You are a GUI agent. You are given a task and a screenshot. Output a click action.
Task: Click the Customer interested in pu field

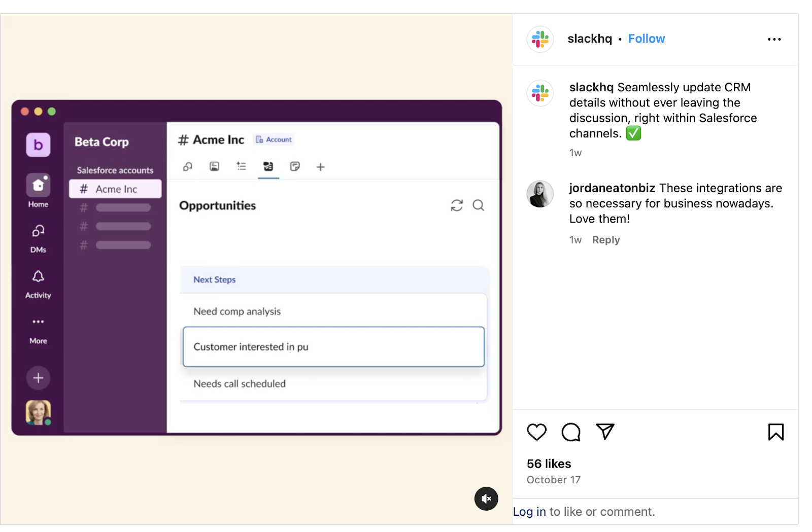click(x=334, y=347)
